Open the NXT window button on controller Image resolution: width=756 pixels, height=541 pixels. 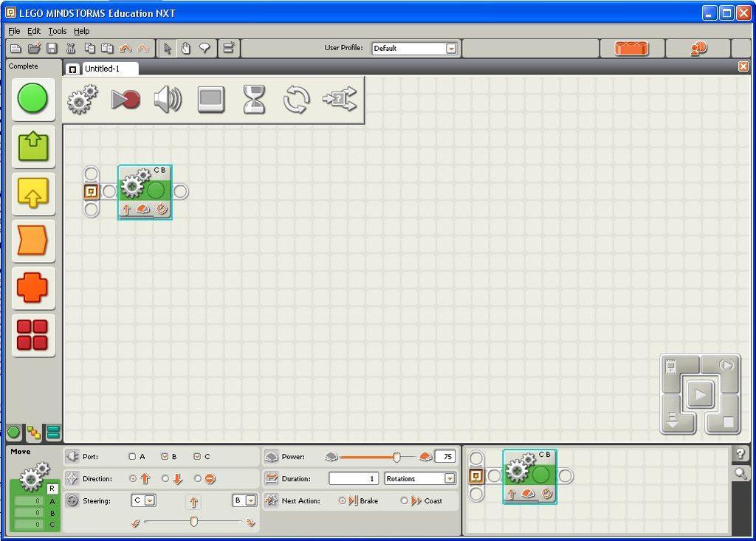[671, 367]
